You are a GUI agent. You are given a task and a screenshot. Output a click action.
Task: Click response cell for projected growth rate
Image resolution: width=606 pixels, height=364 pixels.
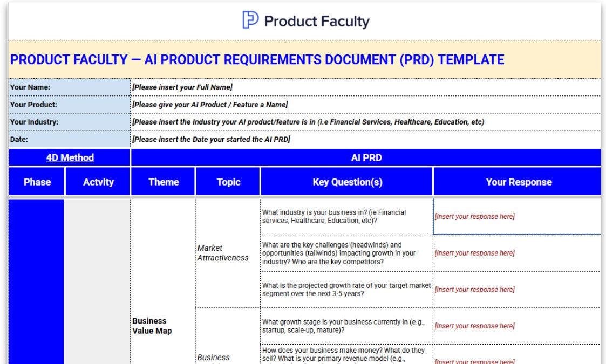click(517, 290)
